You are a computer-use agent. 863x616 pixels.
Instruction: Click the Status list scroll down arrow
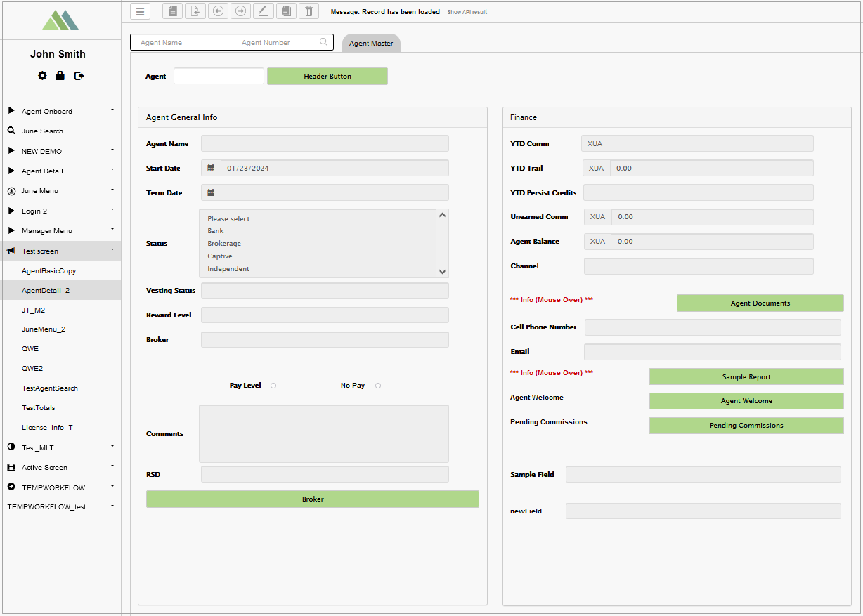tap(442, 271)
